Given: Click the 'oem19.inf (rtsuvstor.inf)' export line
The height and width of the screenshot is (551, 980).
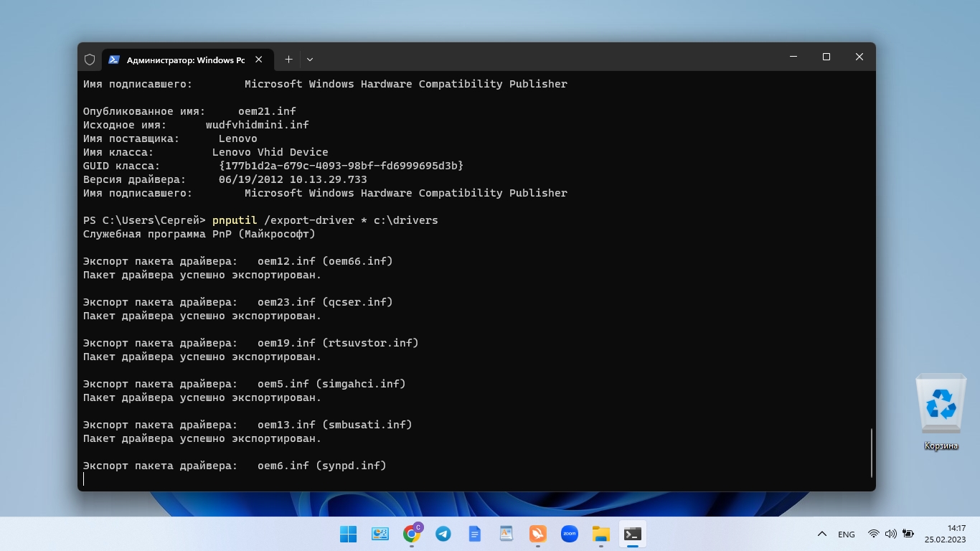Looking at the screenshot, I should (x=251, y=343).
